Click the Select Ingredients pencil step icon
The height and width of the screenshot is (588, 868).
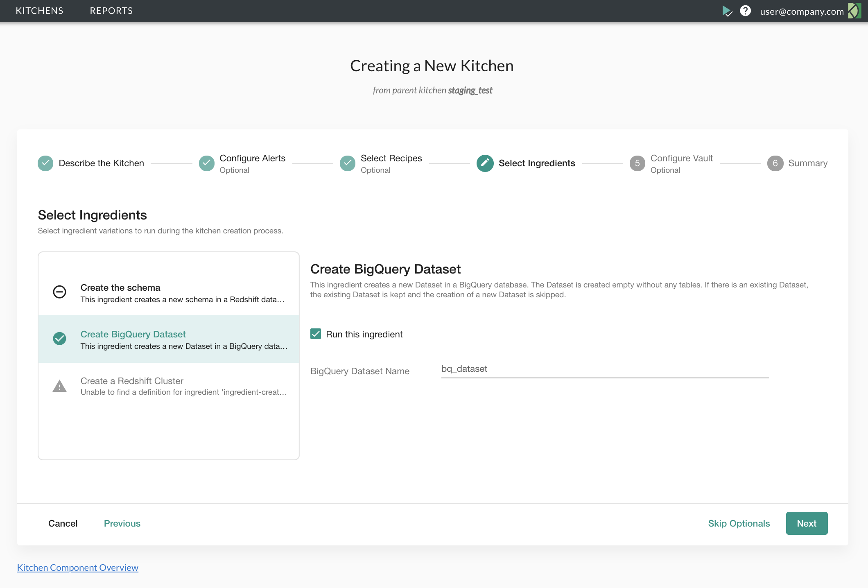click(485, 163)
